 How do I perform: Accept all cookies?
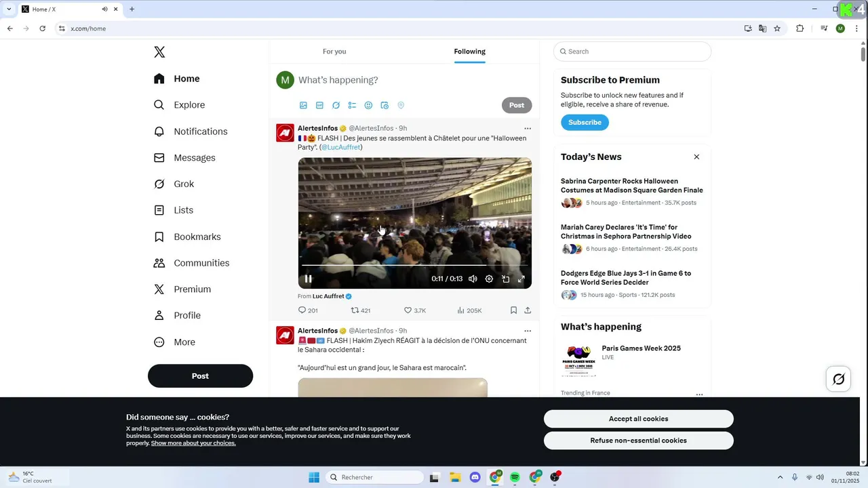point(638,419)
